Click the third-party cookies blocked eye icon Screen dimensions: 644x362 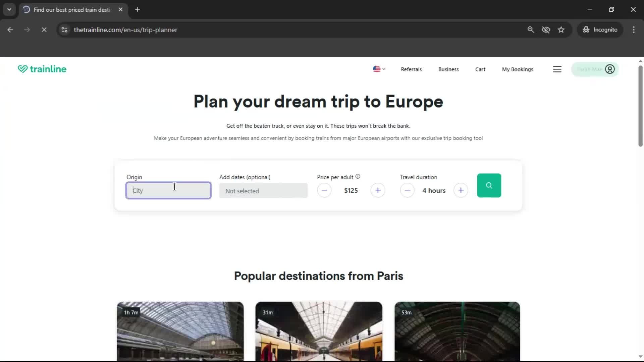(x=546, y=30)
